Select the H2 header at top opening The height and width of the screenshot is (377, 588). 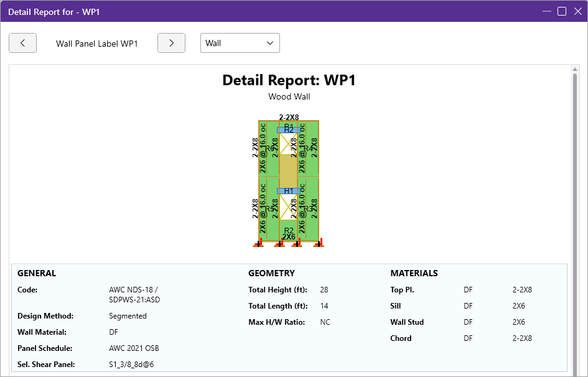288,130
